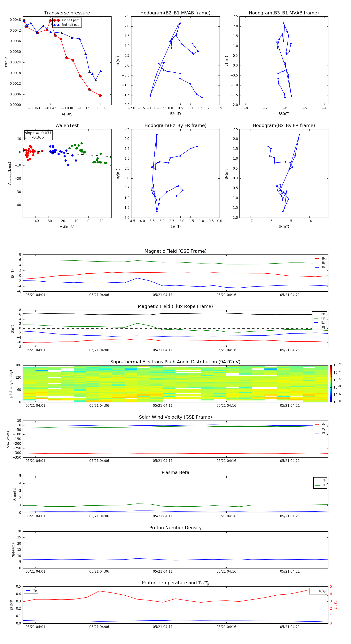This screenshot has height=644, width=351.
Task: Click the 'Plasma Beta' panel title
Action: click(x=175, y=473)
